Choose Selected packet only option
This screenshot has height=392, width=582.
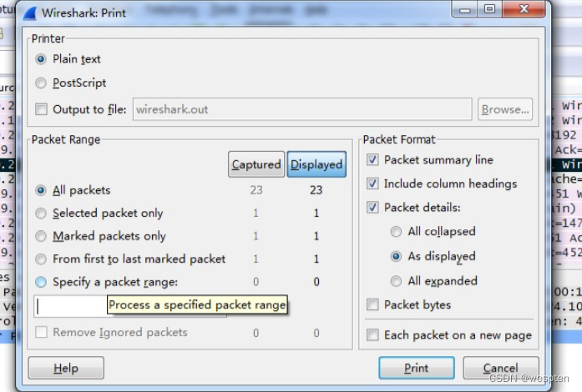[40, 214]
